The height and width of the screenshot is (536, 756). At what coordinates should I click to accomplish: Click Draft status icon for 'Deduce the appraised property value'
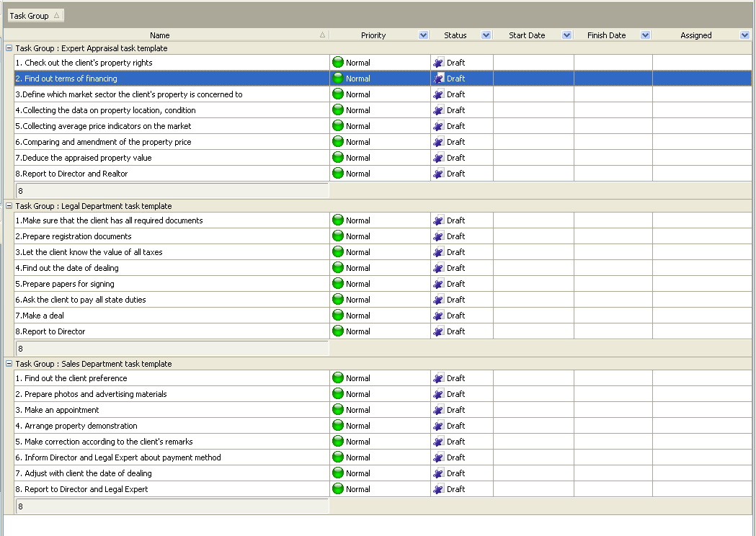tap(438, 158)
